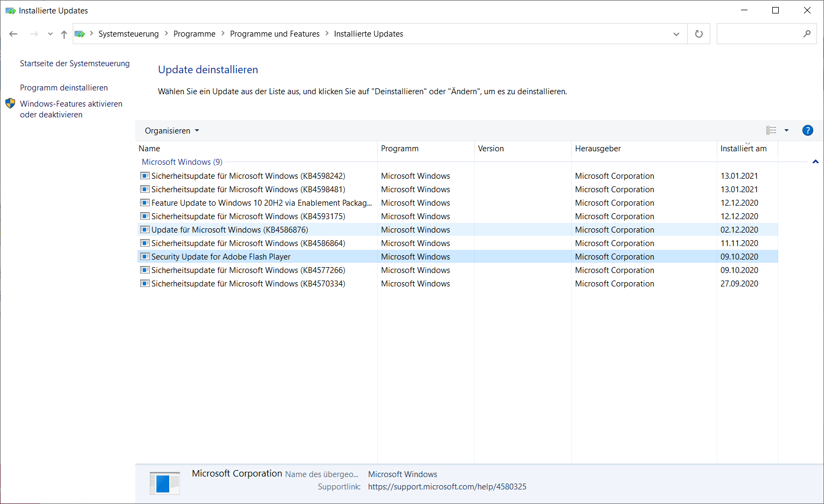Image resolution: width=824 pixels, height=504 pixels.
Task: Select update KB4586864 row
Action: (457, 243)
